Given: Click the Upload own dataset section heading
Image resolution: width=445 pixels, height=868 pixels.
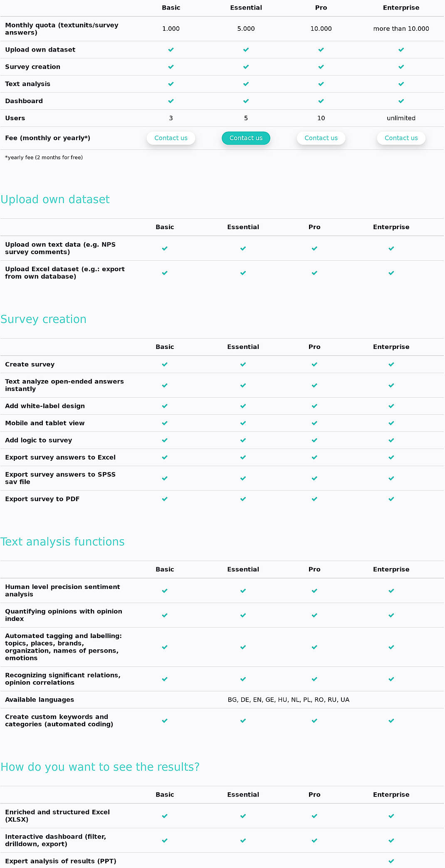Looking at the screenshot, I should [55, 200].
